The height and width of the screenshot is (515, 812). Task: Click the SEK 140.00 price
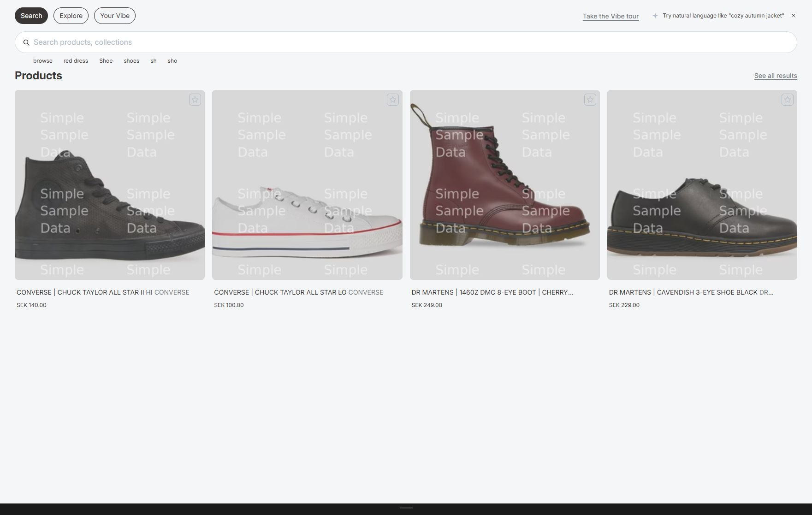coord(31,305)
